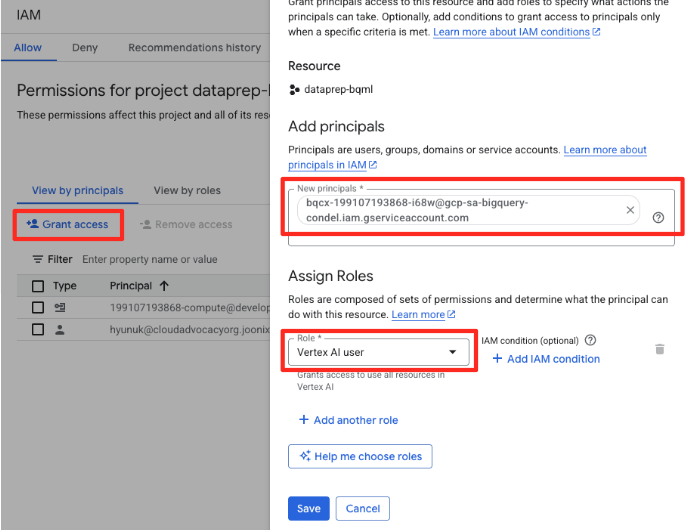Delete the Vertex AI user role row
The image size is (694, 530).
pyautogui.click(x=659, y=349)
